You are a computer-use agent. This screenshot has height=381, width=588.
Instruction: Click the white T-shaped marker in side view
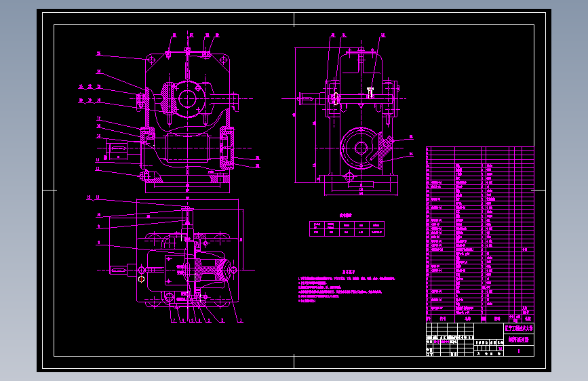370,92
